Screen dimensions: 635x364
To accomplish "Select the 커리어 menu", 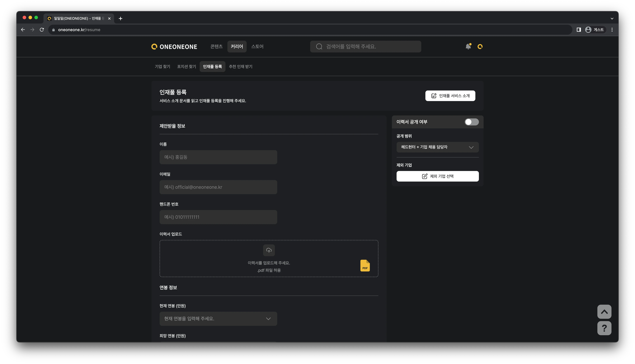I will pos(237,47).
